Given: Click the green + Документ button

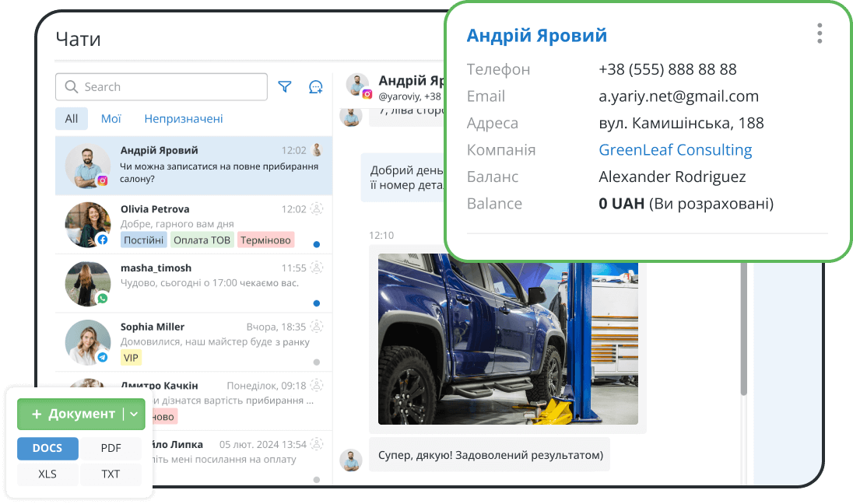Looking at the screenshot, I should click(71, 415).
